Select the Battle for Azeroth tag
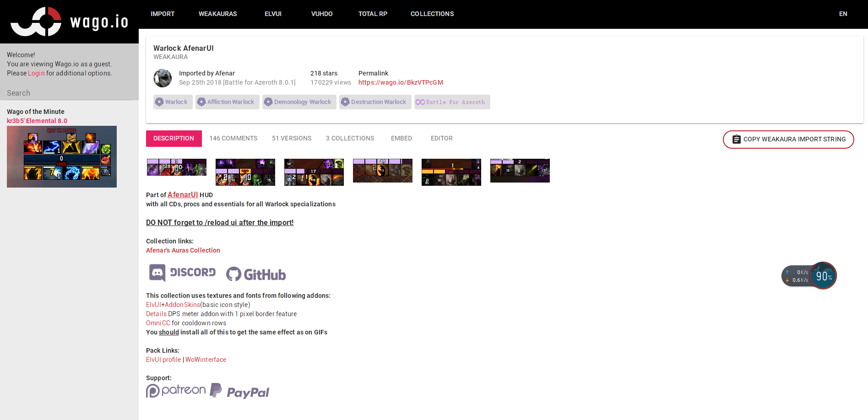868x420 pixels. coord(452,102)
